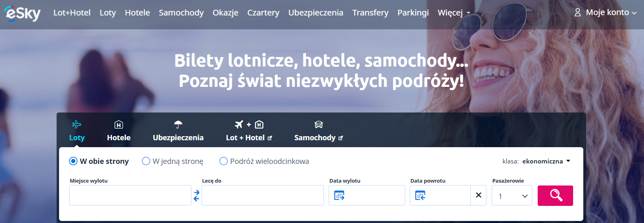Select the 'W jedną stronę' option
The width and height of the screenshot is (644, 223).
coord(146,161)
